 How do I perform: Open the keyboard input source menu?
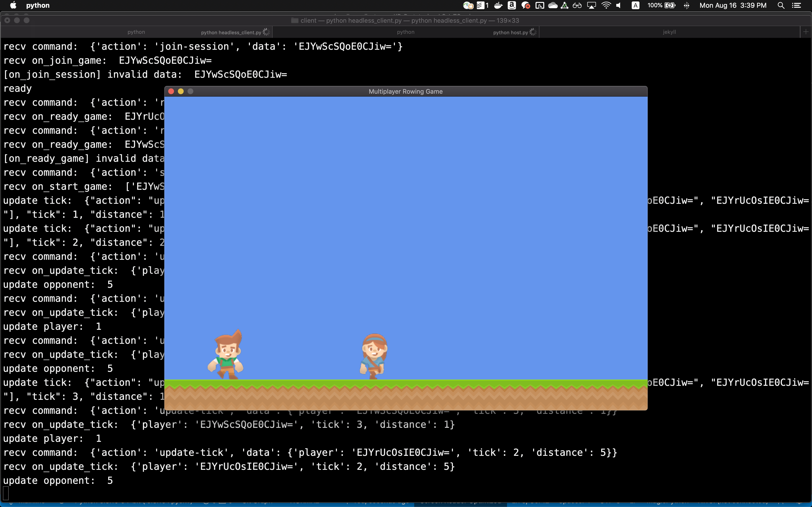pyautogui.click(x=635, y=5)
